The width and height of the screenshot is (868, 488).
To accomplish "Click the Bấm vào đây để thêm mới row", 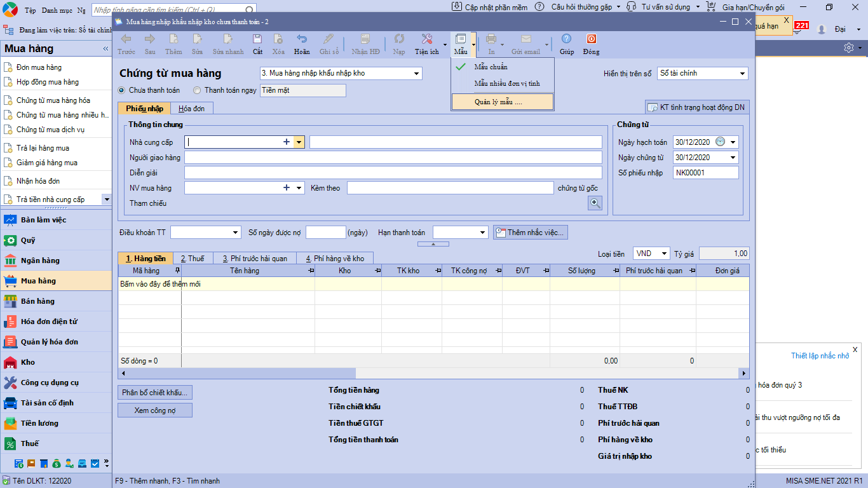I will [x=433, y=284].
